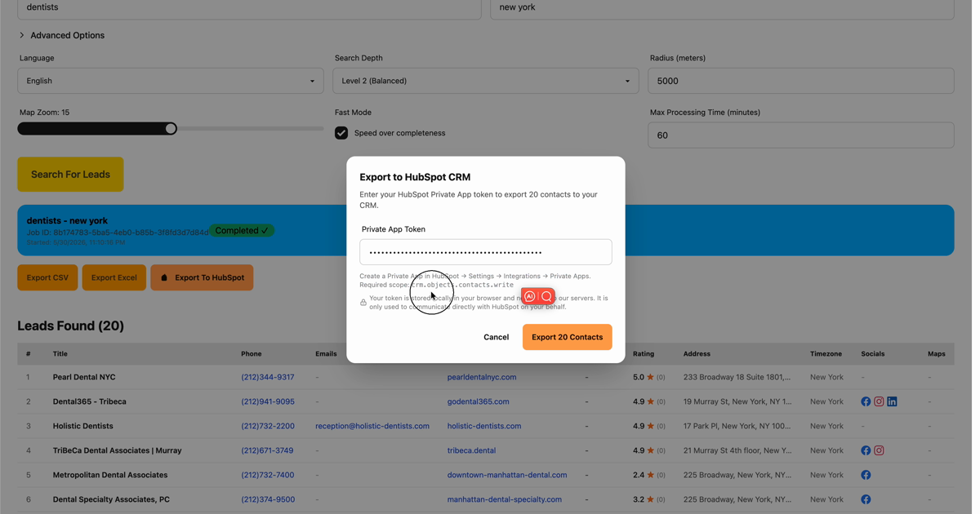Click Dental365 - Tribeca rating star
Viewport: 980px width, 514px height.
650,401
